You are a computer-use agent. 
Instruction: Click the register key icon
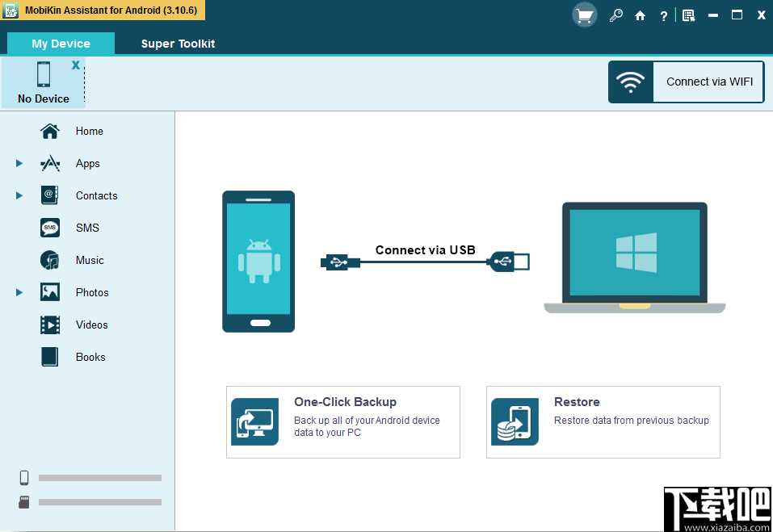[x=615, y=15]
